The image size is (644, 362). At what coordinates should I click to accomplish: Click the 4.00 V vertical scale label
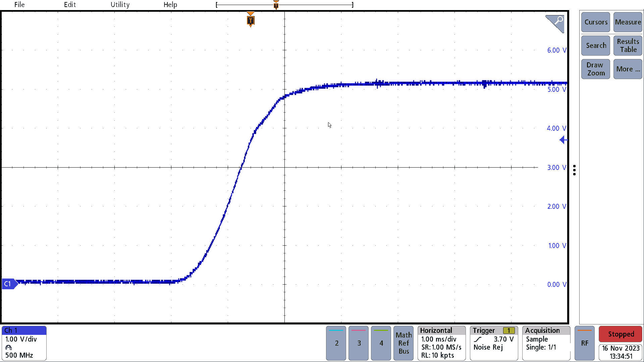(556, 128)
